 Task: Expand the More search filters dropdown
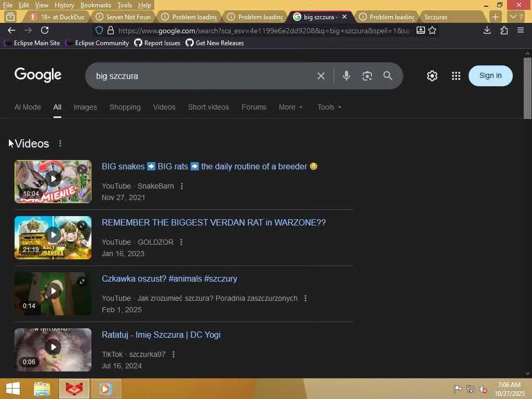point(290,107)
